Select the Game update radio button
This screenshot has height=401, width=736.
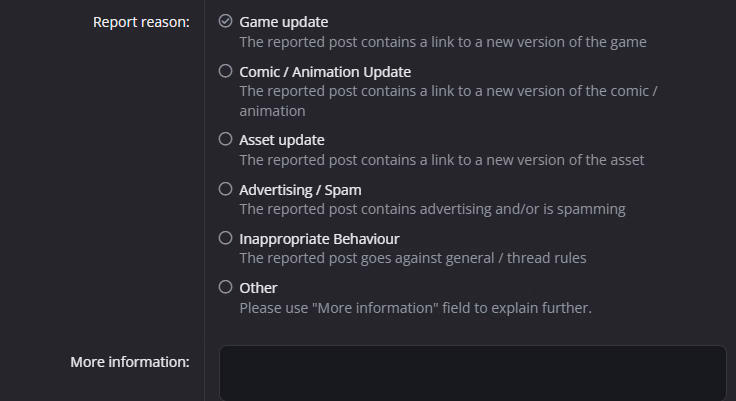click(x=225, y=21)
